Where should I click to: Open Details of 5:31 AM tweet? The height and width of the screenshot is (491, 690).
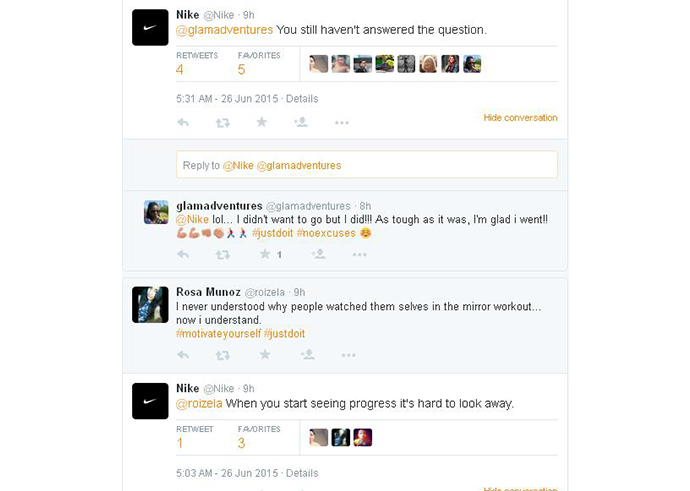click(302, 99)
